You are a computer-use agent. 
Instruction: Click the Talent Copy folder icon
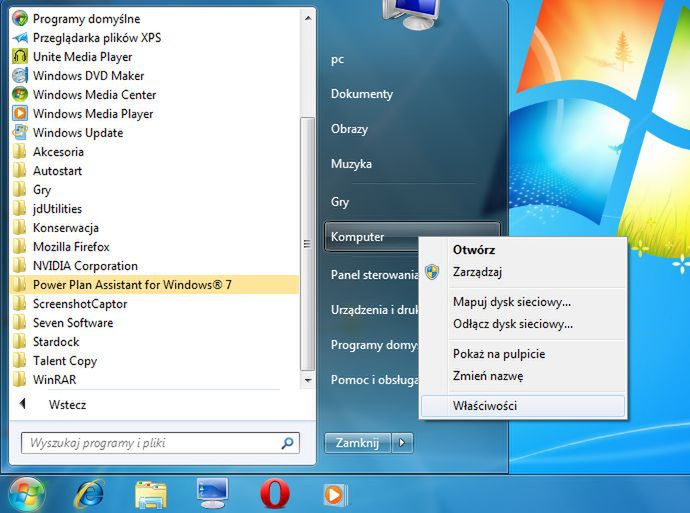[19, 360]
